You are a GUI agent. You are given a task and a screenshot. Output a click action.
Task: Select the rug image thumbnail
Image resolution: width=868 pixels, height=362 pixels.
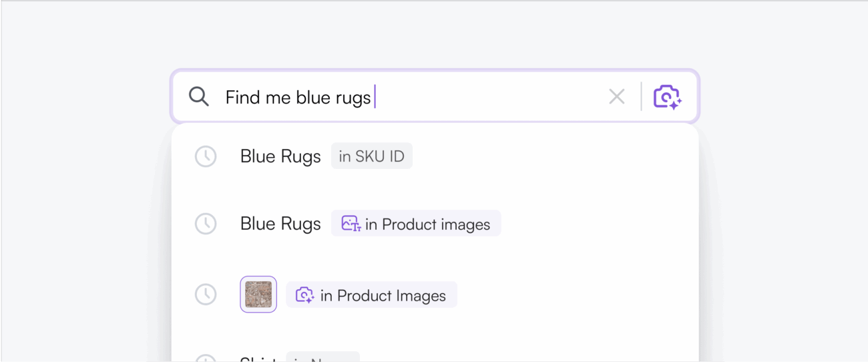click(x=258, y=295)
